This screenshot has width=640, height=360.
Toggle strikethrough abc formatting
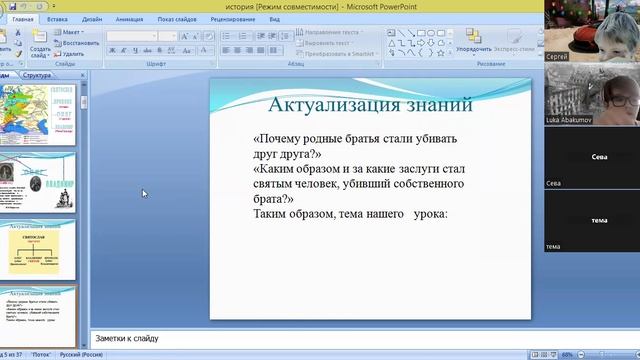(147, 50)
